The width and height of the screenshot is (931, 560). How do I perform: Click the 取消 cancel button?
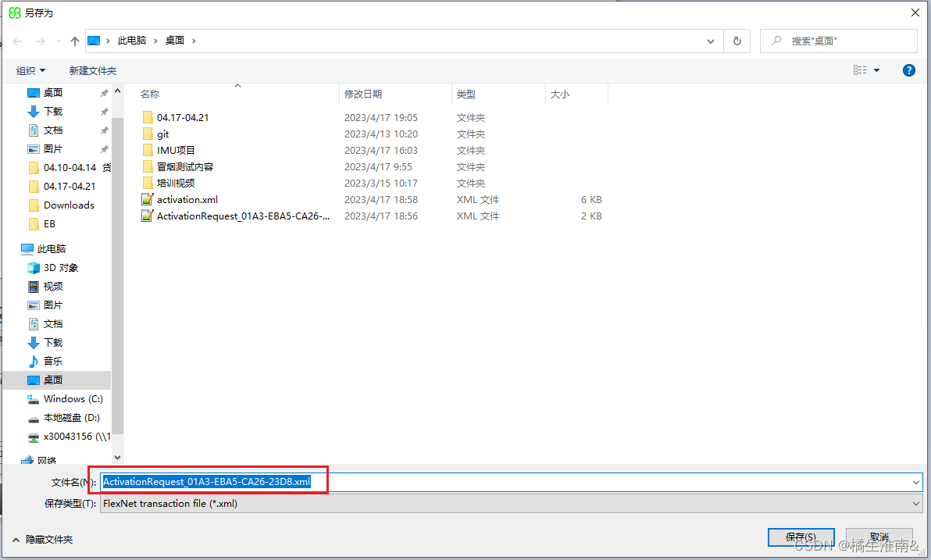click(879, 537)
